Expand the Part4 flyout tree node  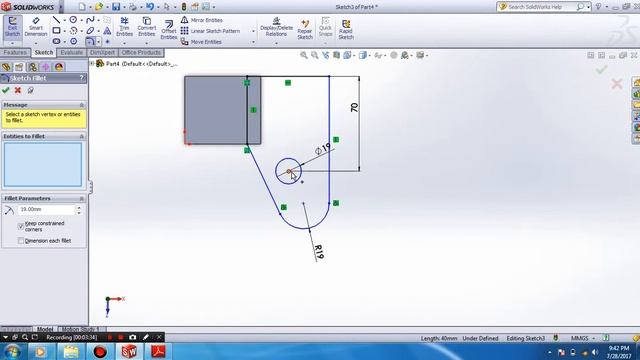(x=92, y=63)
